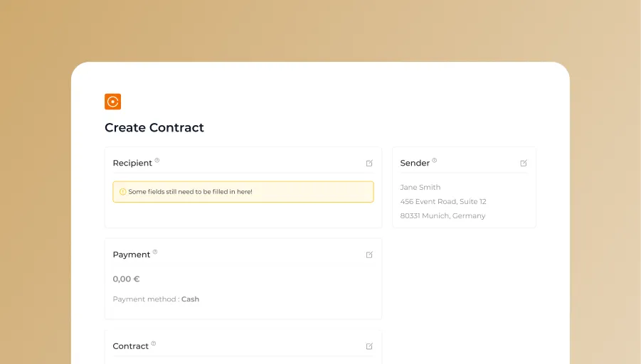The image size is (641, 364).
Task: Edit the Sender details
Action: click(x=524, y=164)
